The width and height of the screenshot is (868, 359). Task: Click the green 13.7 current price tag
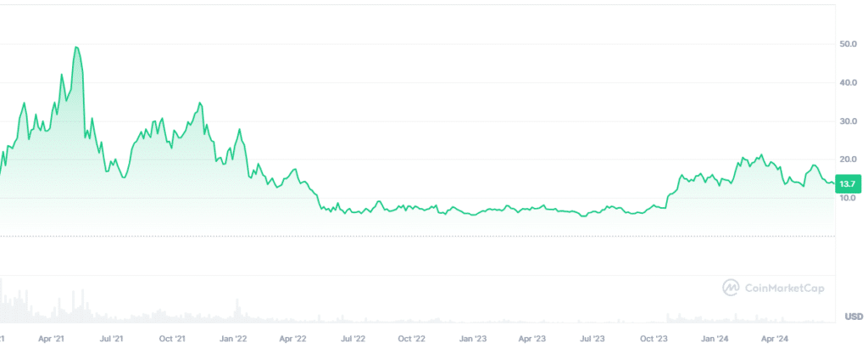[845, 184]
